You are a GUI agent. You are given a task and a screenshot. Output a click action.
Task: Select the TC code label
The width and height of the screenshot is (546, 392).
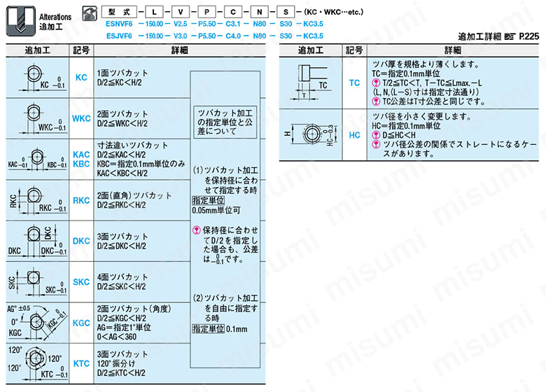click(x=354, y=83)
